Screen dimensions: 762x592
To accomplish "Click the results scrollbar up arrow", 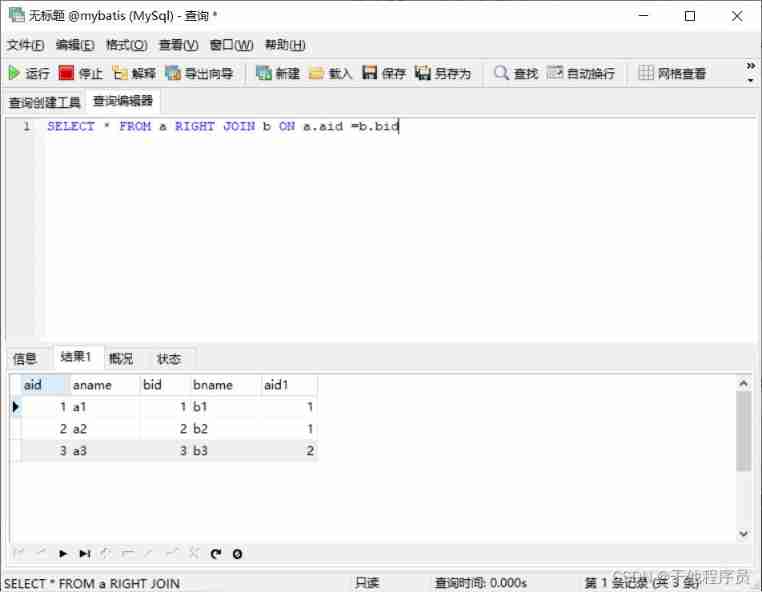I will (744, 383).
